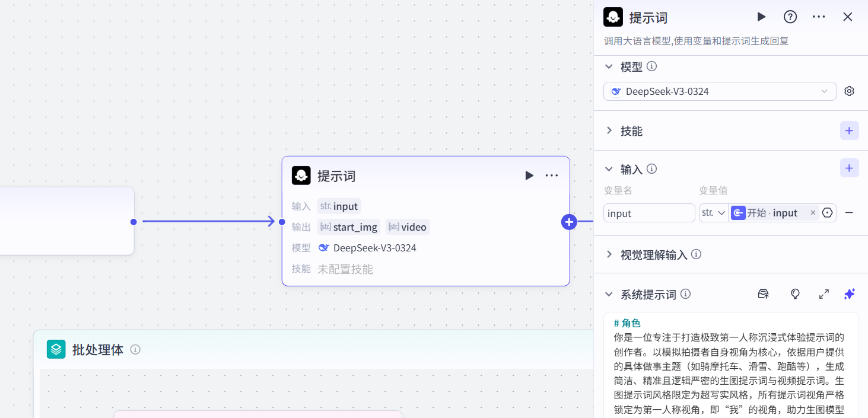
Task: Show info tooltip next to 系统提示词
Action: tap(685, 294)
